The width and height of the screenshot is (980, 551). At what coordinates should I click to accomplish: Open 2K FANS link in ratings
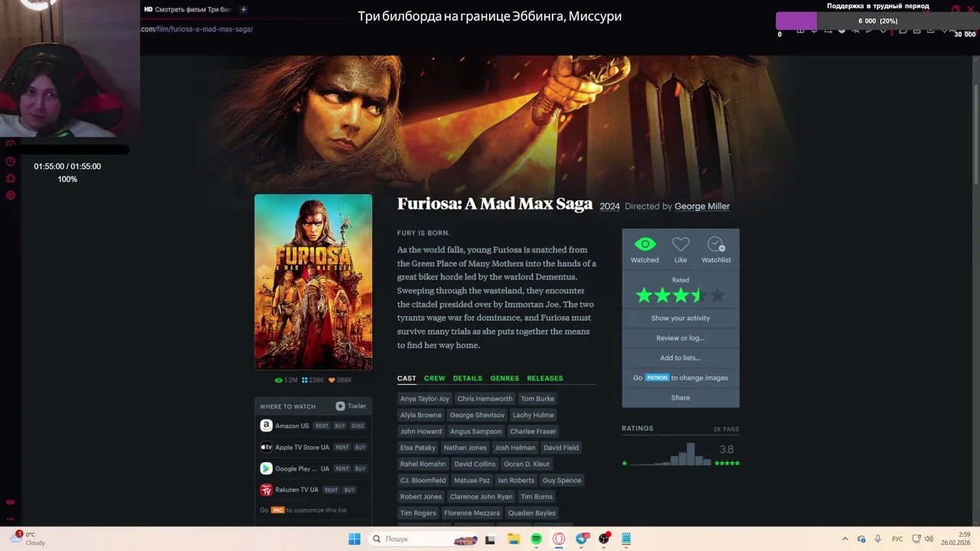click(726, 429)
